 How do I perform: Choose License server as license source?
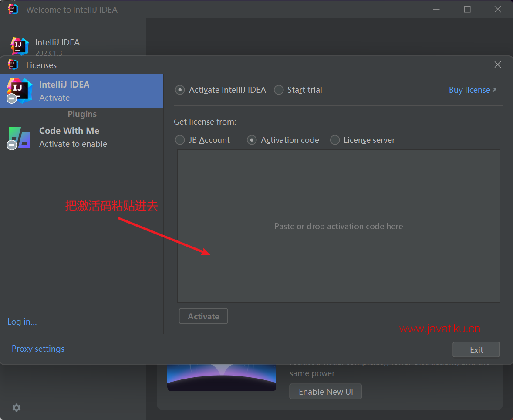click(335, 140)
